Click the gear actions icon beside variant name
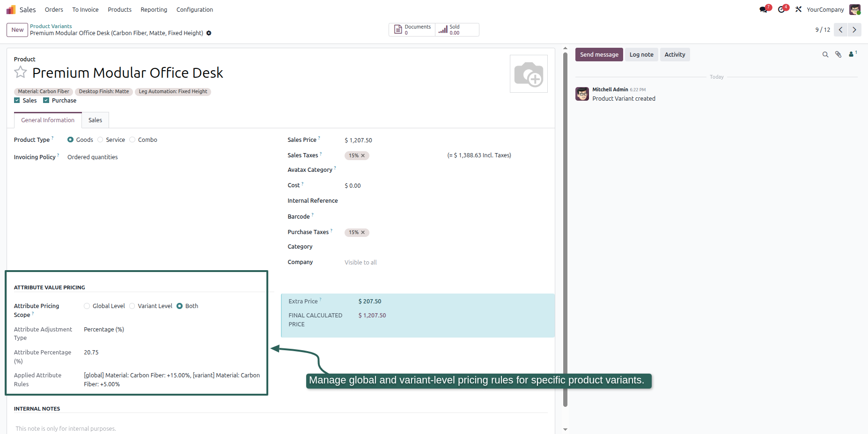 click(x=209, y=33)
